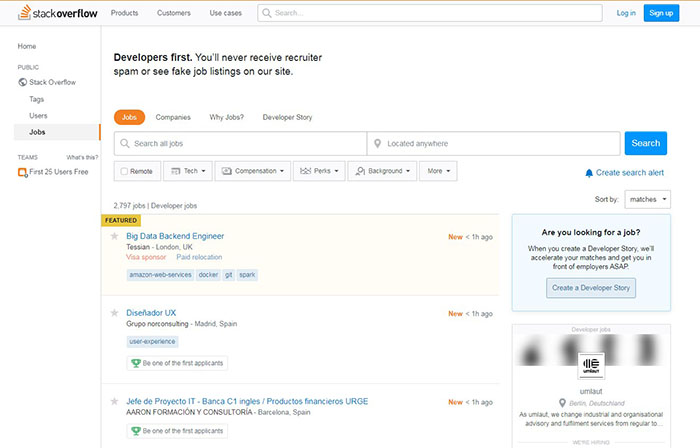Switch to the Companies tab
Image resolution: width=700 pixels, height=448 pixels.
click(x=173, y=117)
